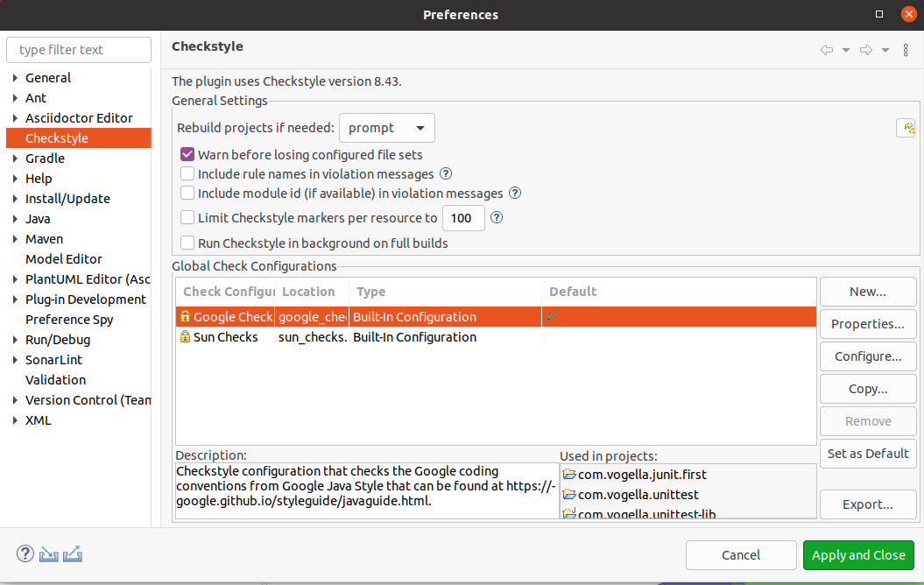Click the marker limit 100 field
This screenshot has height=585, width=924.
coord(463,218)
